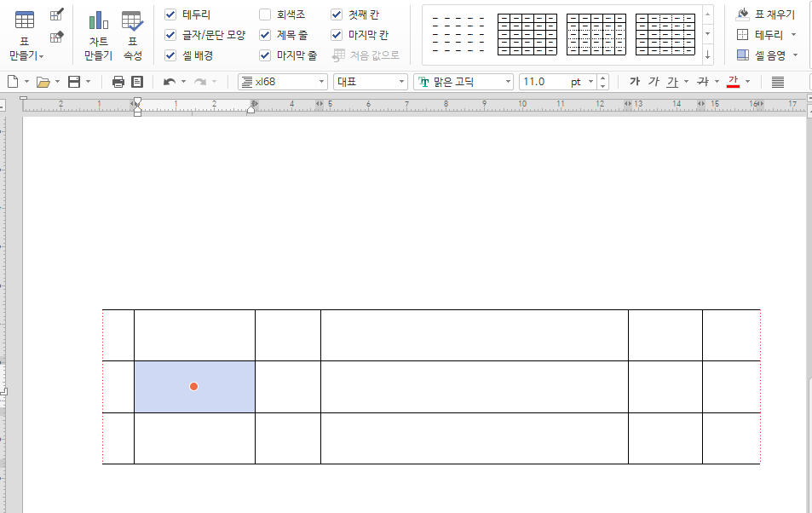The image size is (812, 513).
Task: Click the first-line indent ruler marker
Action: pos(137,101)
